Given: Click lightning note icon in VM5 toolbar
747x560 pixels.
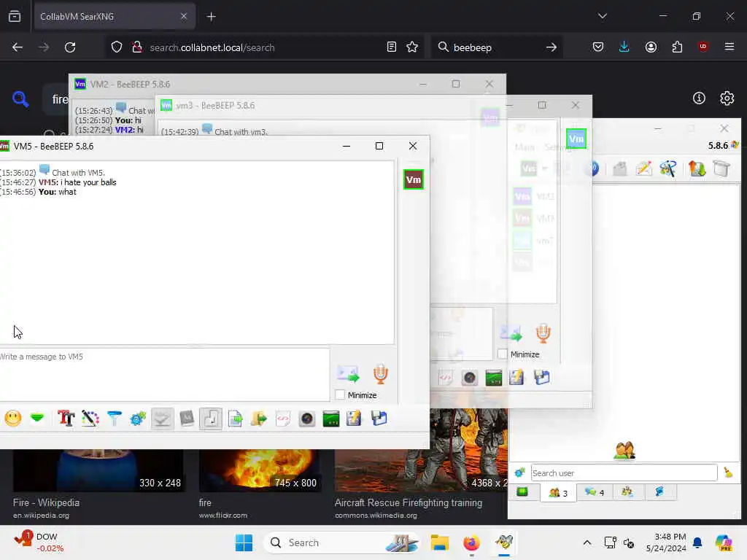Looking at the screenshot, I should [354, 419].
